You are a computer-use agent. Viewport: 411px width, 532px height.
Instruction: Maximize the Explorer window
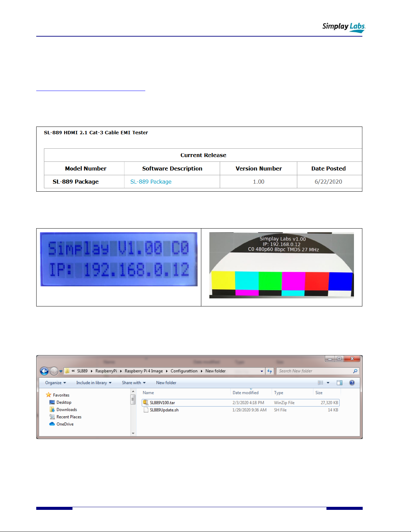tap(339, 359)
